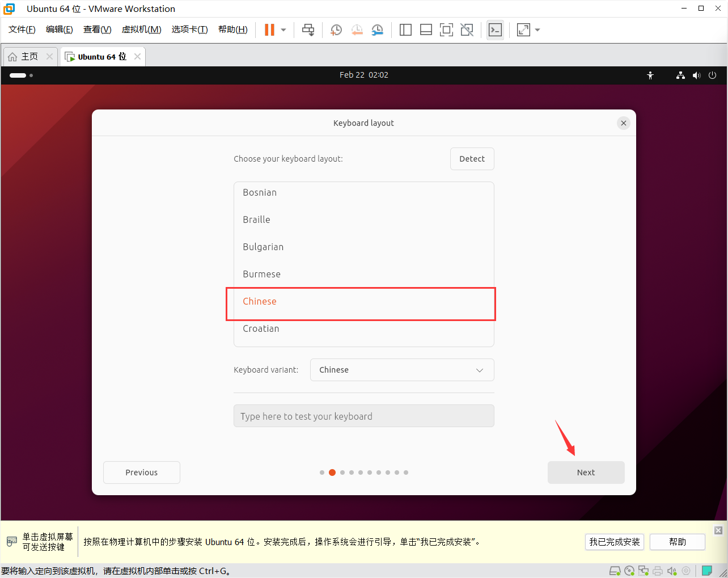This screenshot has height=578, width=728.
Task: Show or hide the library sidebar
Action: [405, 30]
